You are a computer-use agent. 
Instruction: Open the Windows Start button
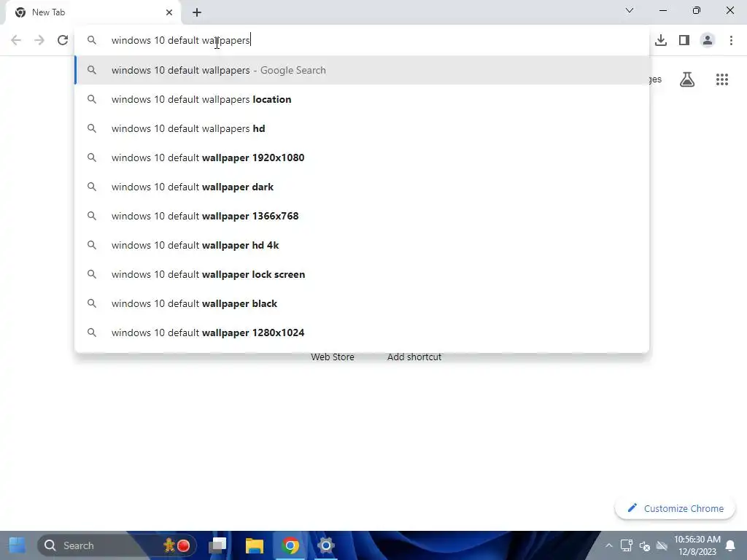point(18,545)
